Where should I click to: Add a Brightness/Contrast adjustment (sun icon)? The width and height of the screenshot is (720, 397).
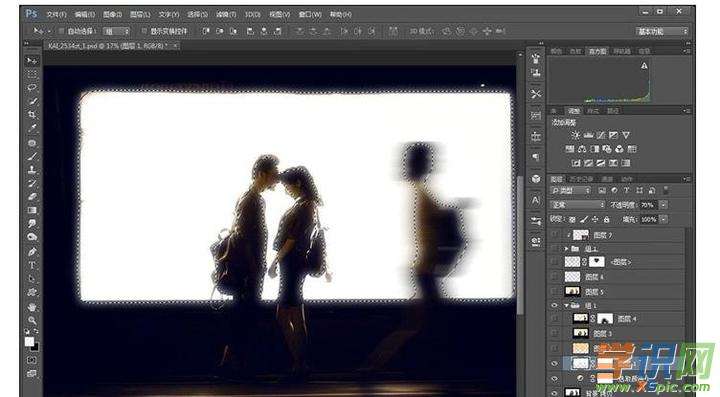coord(575,135)
